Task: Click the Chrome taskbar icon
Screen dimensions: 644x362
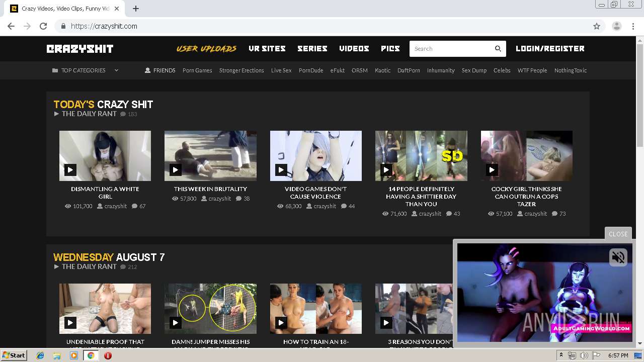Action: 91,355
